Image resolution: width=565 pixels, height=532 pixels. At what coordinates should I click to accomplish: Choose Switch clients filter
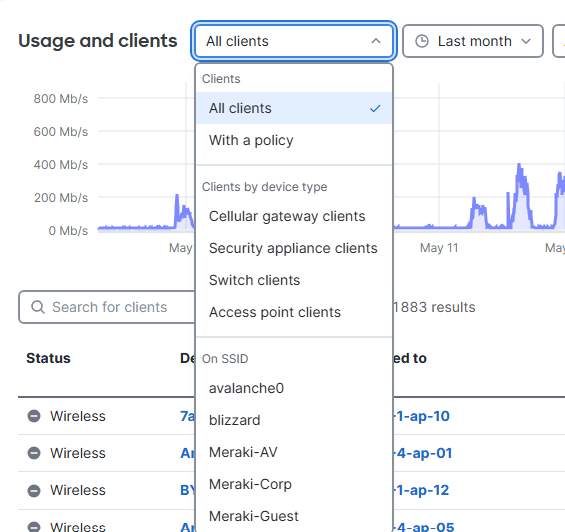tap(294, 280)
